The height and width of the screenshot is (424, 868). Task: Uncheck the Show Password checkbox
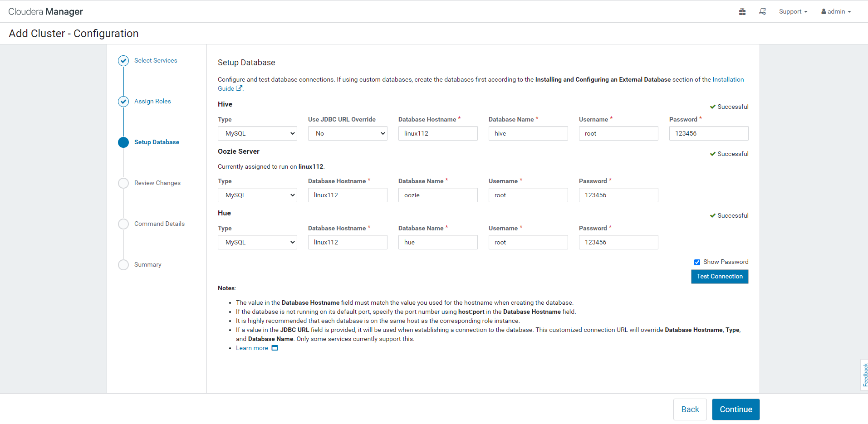(697, 262)
